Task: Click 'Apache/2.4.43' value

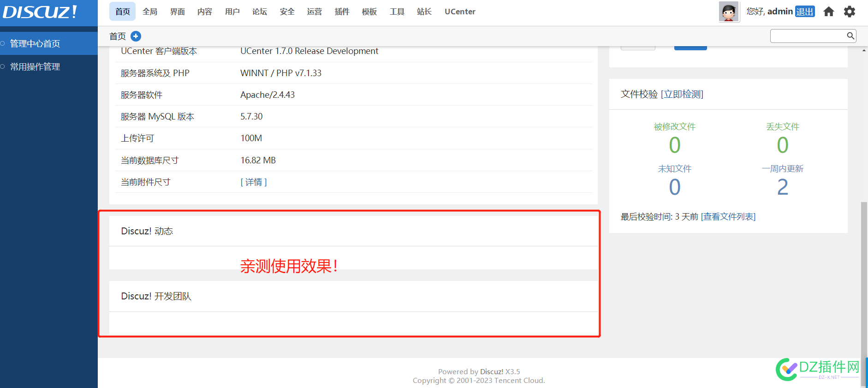Action: pos(268,95)
